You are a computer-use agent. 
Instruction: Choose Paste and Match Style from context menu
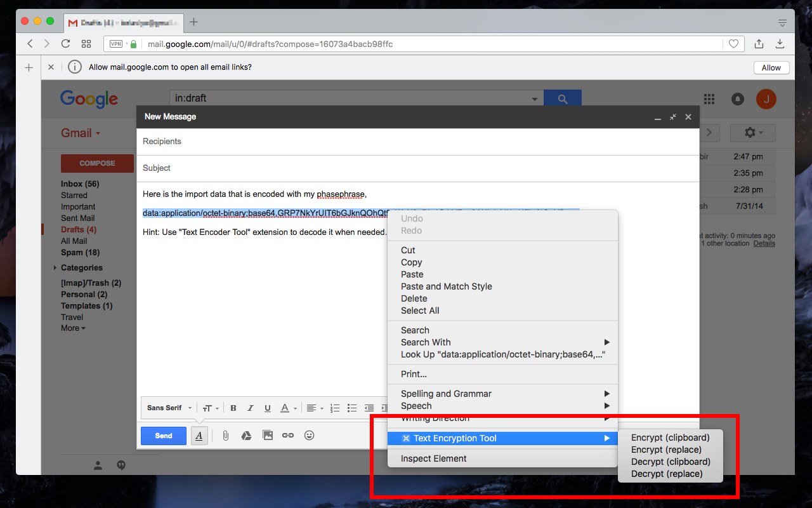446,286
